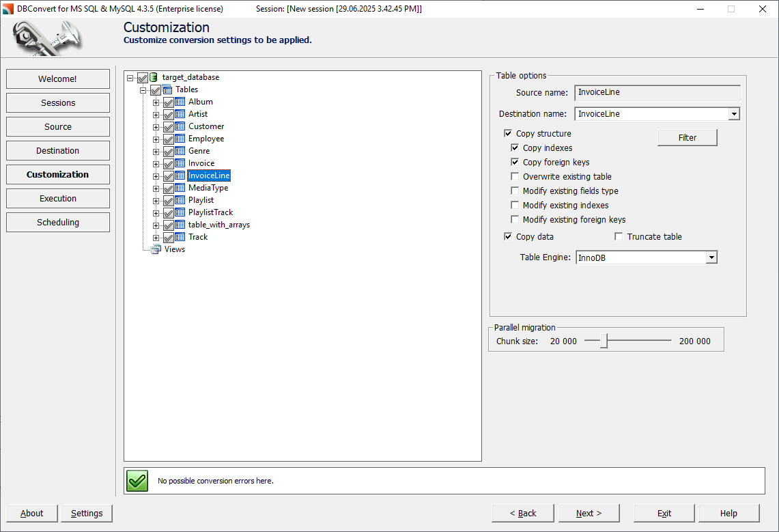Collapse the Tables tree node
The image size is (779, 532).
(x=143, y=89)
